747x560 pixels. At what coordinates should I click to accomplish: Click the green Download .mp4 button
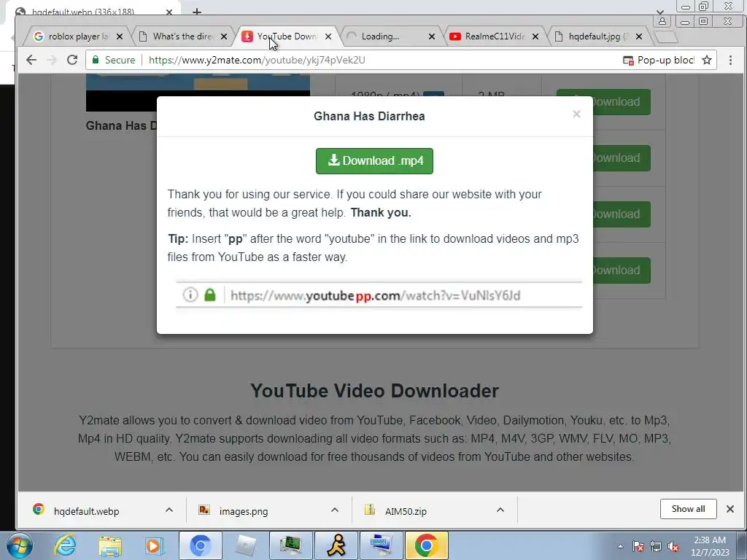tap(374, 161)
